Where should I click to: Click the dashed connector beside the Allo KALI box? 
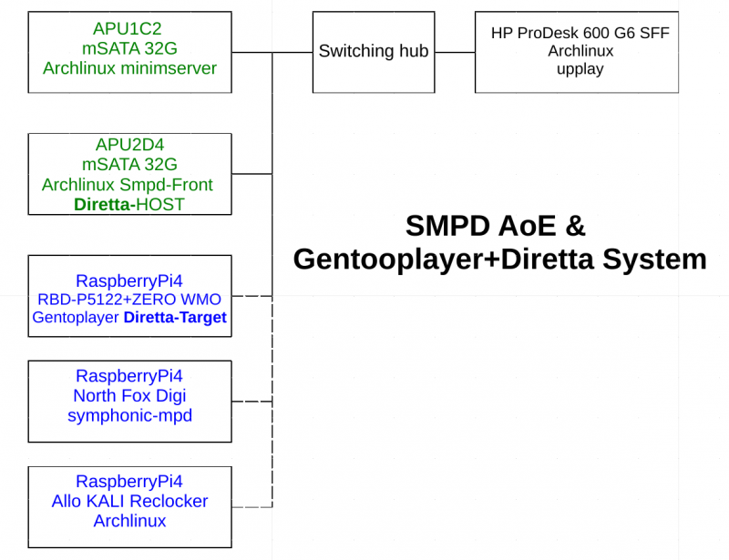pos(252,506)
